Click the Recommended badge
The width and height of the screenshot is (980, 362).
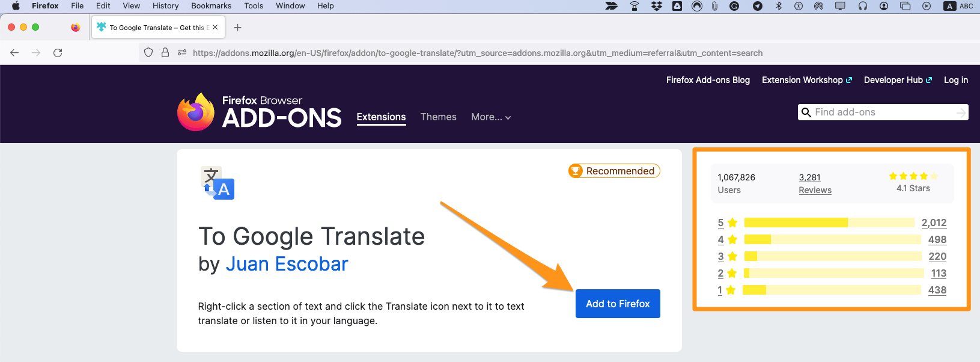[614, 171]
